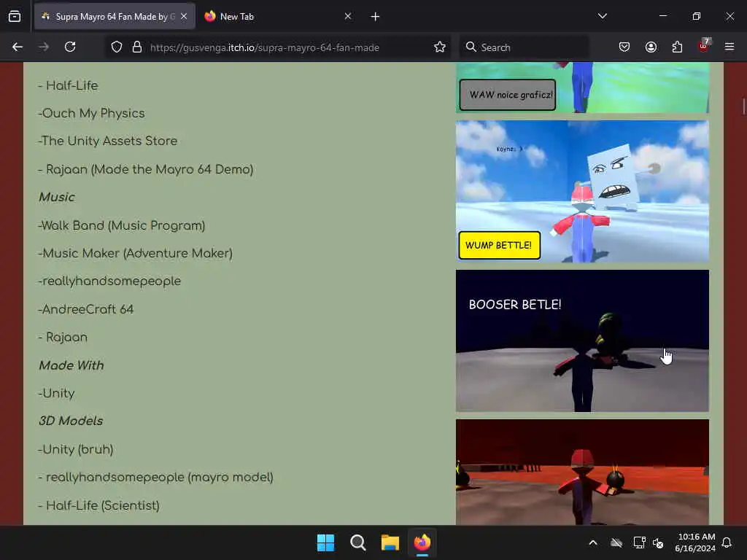Open the OneDrive cloud tray icon
Image resolution: width=747 pixels, height=560 pixels.
[616, 542]
